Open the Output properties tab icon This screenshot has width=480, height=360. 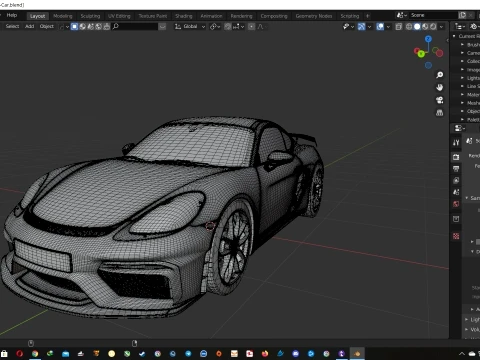pos(456,169)
